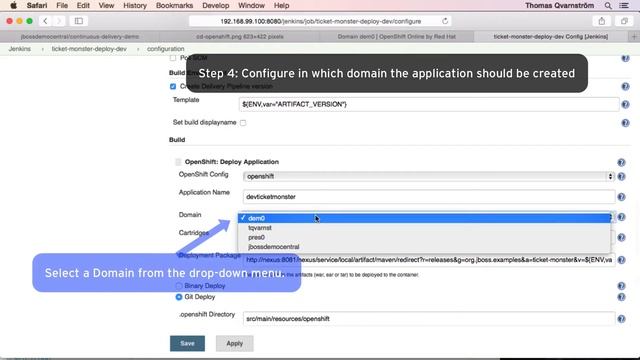Click the .openshift Directory input field
This screenshot has height=360, width=640.
pos(429,319)
